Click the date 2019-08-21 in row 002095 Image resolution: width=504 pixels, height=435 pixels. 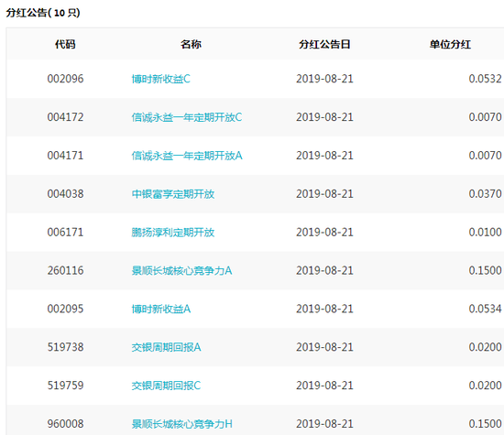pyautogui.click(x=324, y=309)
